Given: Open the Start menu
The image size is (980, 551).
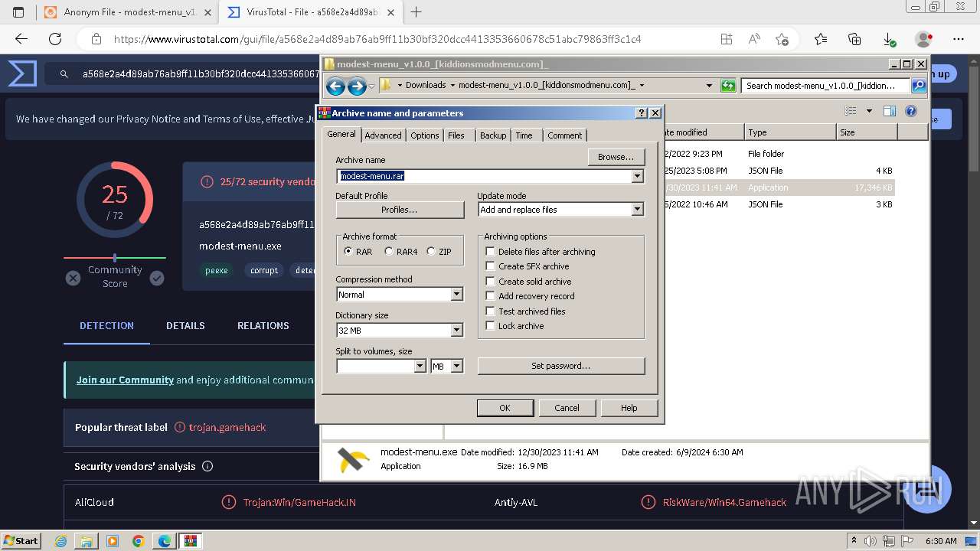Looking at the screenshot, I should coord(21,541).
